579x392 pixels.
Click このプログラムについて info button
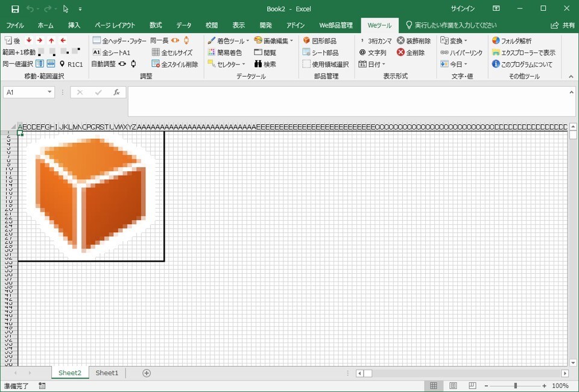(522, 64)
